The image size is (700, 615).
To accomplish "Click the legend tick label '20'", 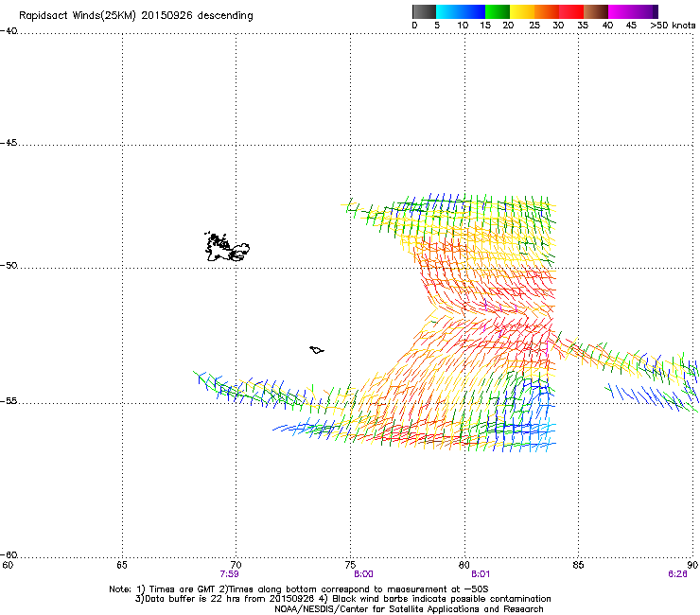I will 508,26.
